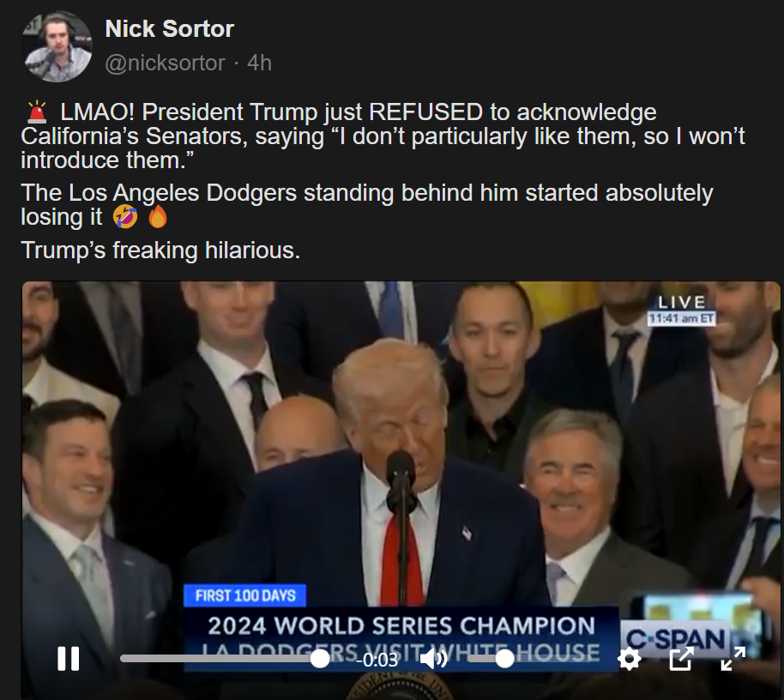Click the FIRST 100 DAYS video banner
Viewport: 784px width, 700px height.
pos(244,595)
